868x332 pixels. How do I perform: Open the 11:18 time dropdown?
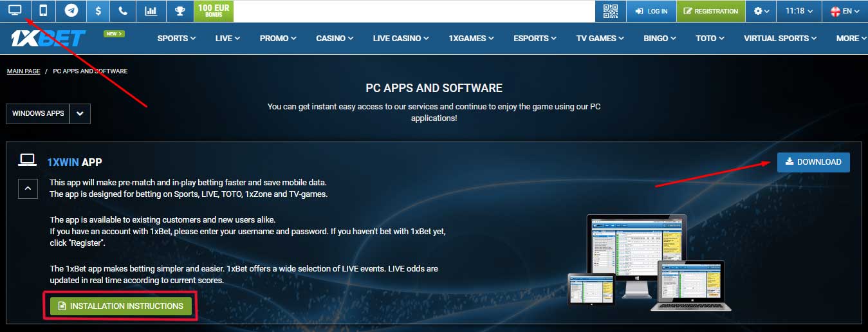point(799,11)
